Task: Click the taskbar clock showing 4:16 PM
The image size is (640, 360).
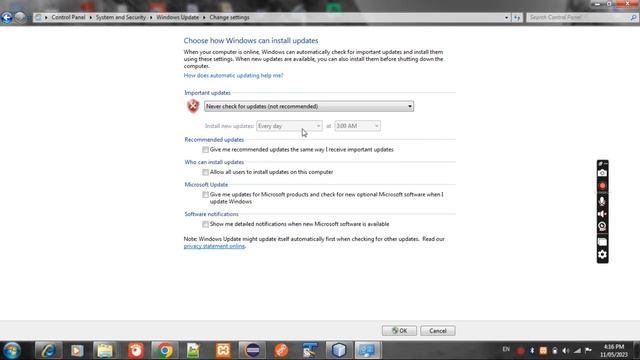Action: pos(614,351)
